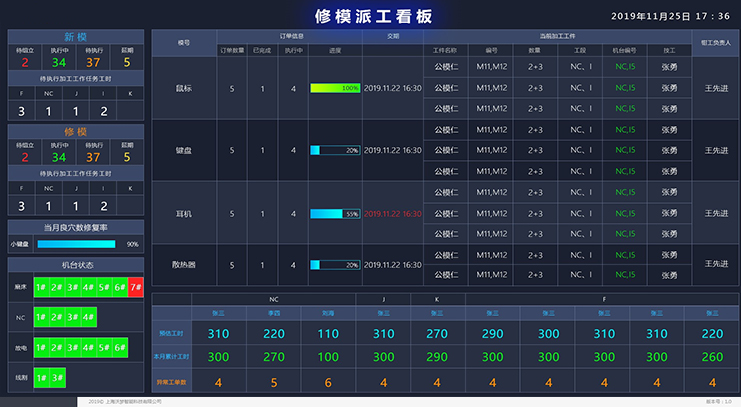Click the 小键盘 90% repair rate bar

point(76,244)
